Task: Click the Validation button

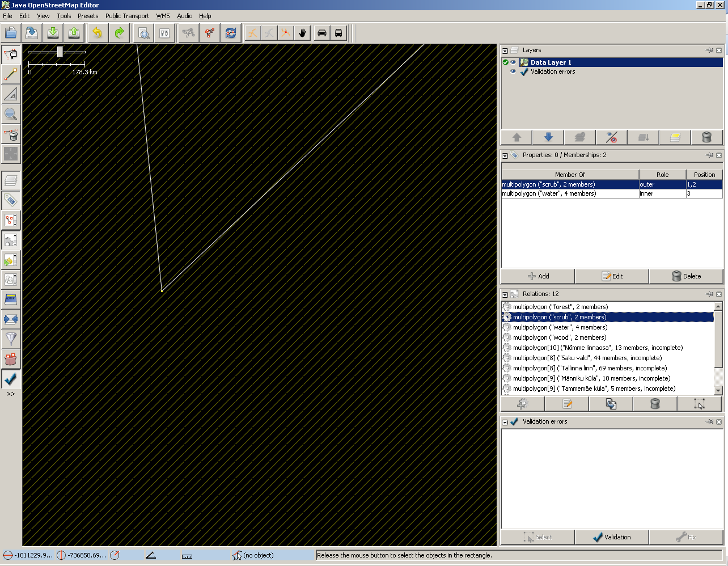Action: pyautogui.click(x=611, y=537)
